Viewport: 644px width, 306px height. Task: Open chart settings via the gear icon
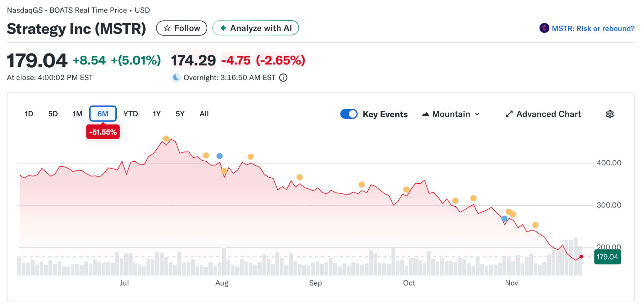click(x=610, y=114)
